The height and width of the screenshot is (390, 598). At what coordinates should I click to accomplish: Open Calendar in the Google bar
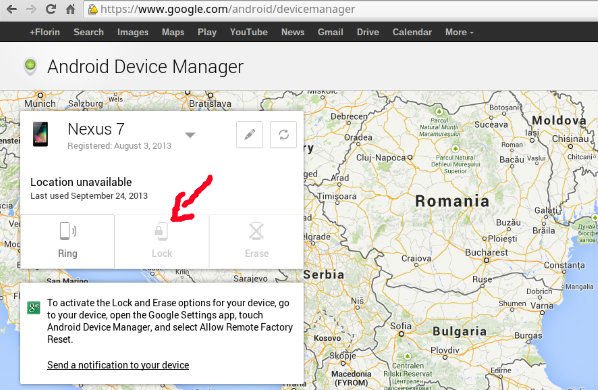(412, 32)
